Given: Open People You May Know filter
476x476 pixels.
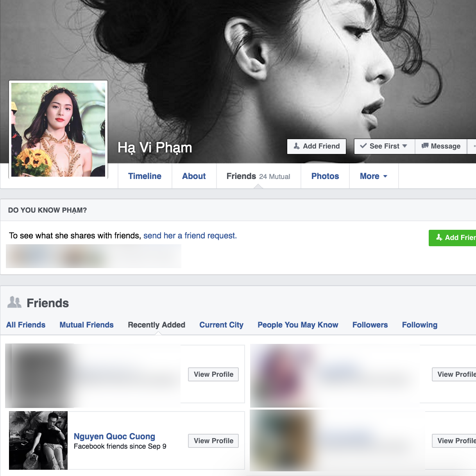Looking at the screenshot, I should click(298, 325).
